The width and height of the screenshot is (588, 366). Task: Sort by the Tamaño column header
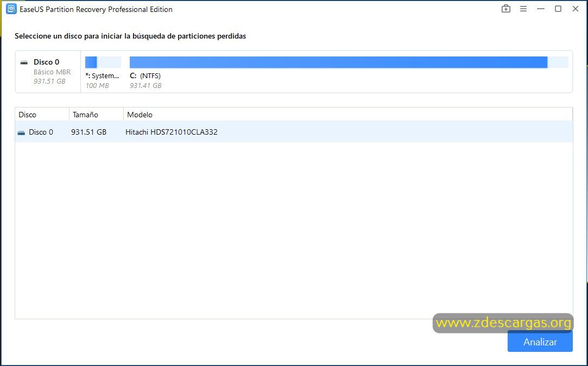tap(97, 115)
